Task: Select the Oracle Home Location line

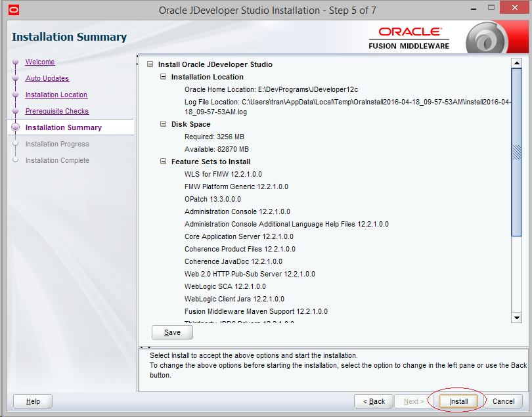Action: point(271,89)
